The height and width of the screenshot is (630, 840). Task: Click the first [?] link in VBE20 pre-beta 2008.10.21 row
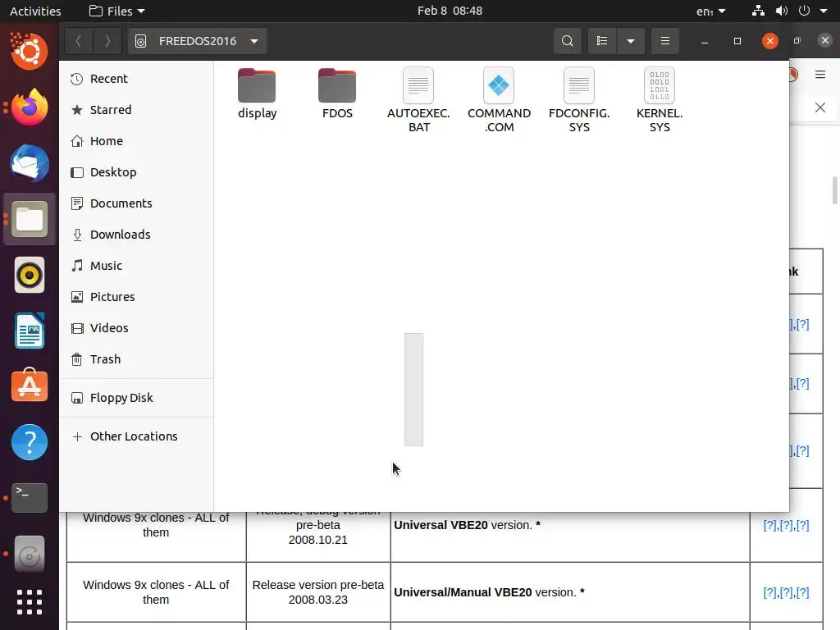[x=769, y=526]
